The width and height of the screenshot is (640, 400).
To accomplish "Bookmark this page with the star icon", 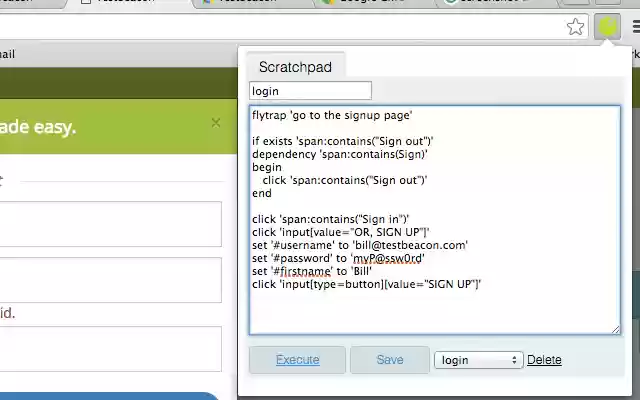I will [576, 27].
